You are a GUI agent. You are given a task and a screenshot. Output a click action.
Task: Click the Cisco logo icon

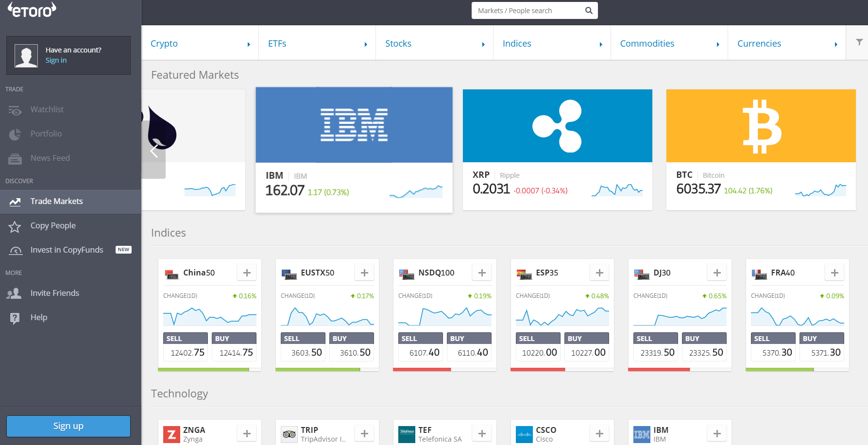tap(524, 434)
